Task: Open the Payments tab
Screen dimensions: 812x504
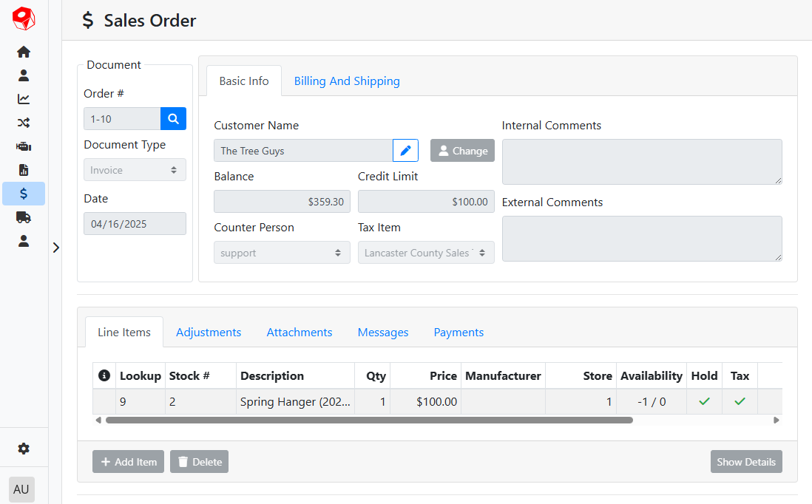Action: (459, 333)
